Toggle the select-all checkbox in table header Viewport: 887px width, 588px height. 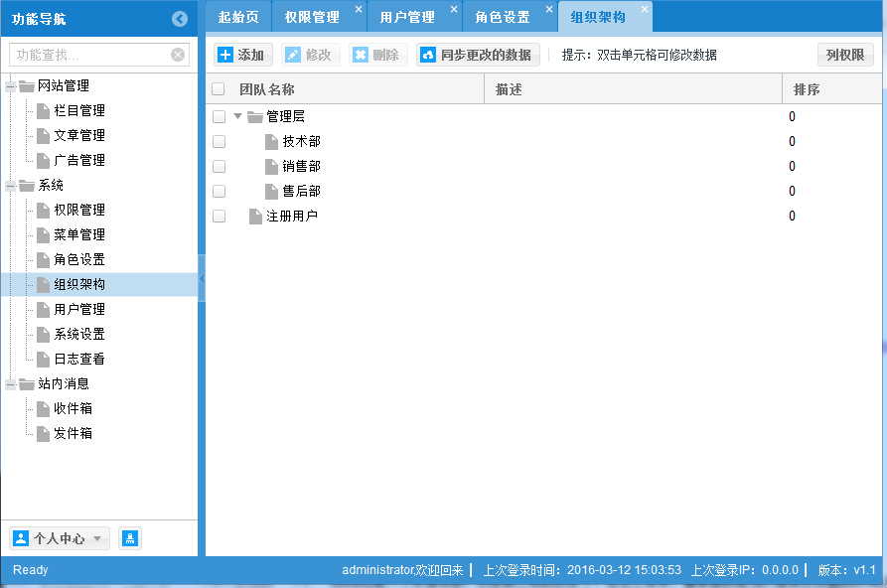click(219, 88)
